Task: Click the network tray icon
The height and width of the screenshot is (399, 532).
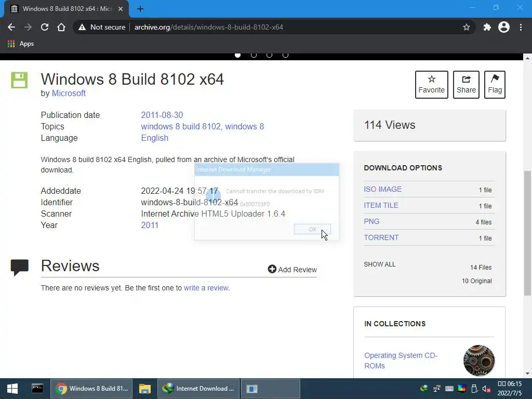Action: [x=436, y=389]
